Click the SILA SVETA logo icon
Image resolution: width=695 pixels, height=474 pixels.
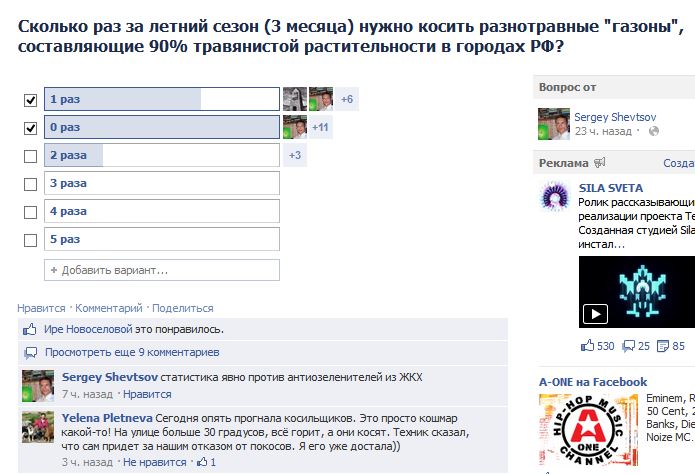[554, 195]
